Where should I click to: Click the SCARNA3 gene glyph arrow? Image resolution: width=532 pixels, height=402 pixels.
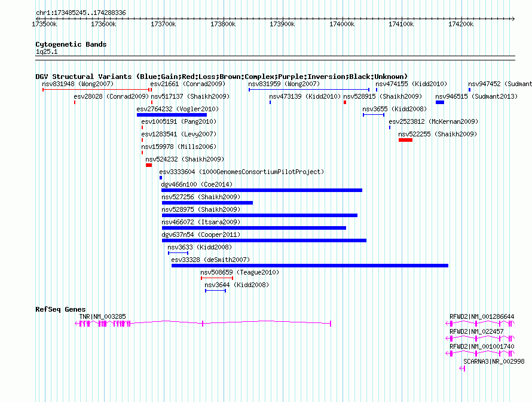pyautogui.click(x=462, y=368)
